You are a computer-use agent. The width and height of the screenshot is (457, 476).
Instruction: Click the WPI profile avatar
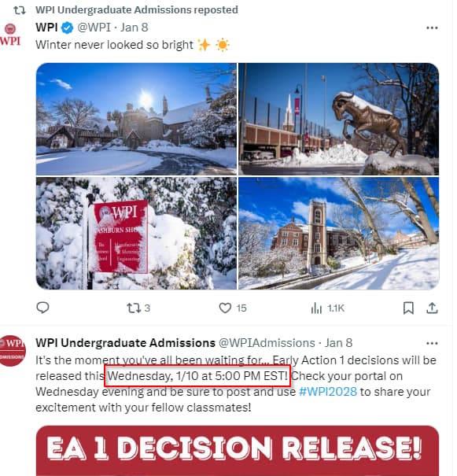coord(10,35)
